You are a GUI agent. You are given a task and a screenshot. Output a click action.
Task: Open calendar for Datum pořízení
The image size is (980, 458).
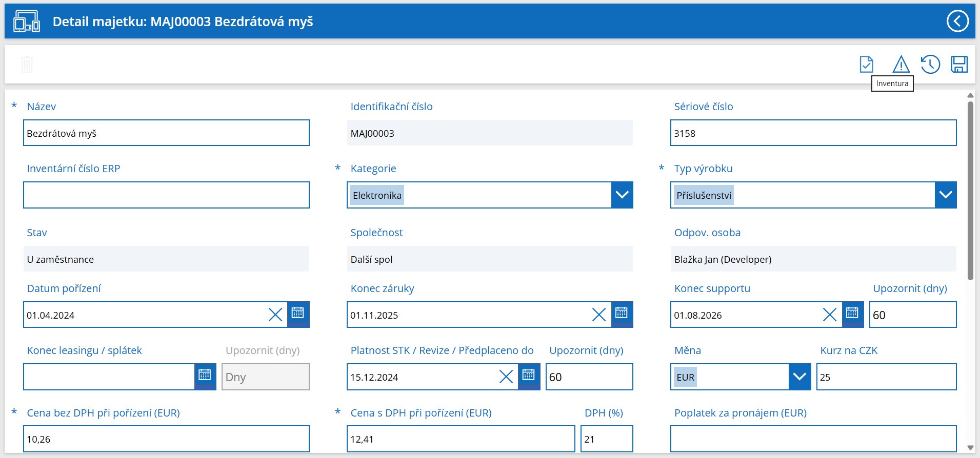(298, 314)
